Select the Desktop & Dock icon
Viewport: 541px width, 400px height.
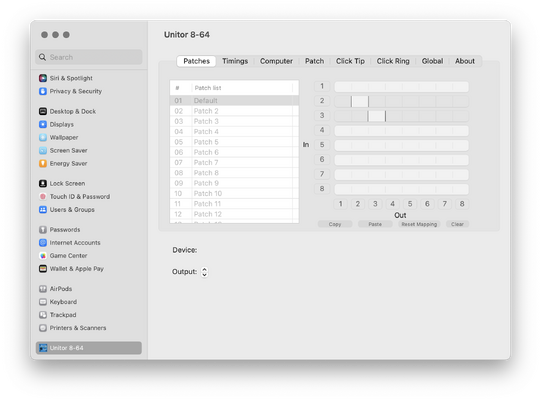[43, 111]
